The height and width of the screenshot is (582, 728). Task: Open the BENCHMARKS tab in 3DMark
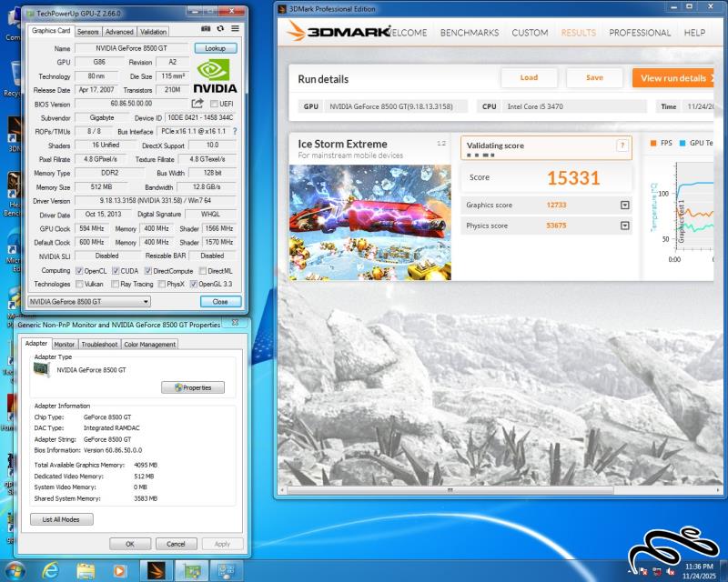point(469,33)
